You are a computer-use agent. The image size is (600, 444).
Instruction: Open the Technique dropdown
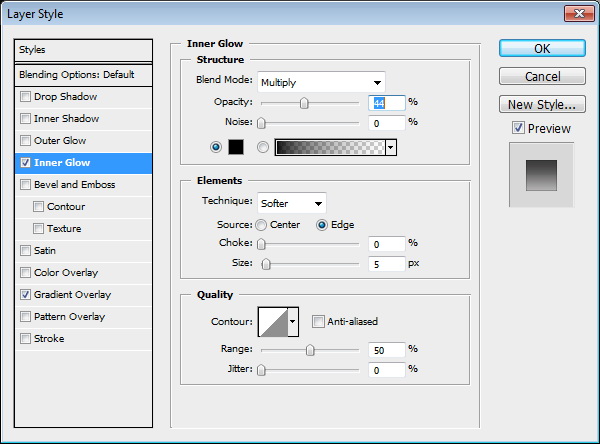[x=292, y=203]
